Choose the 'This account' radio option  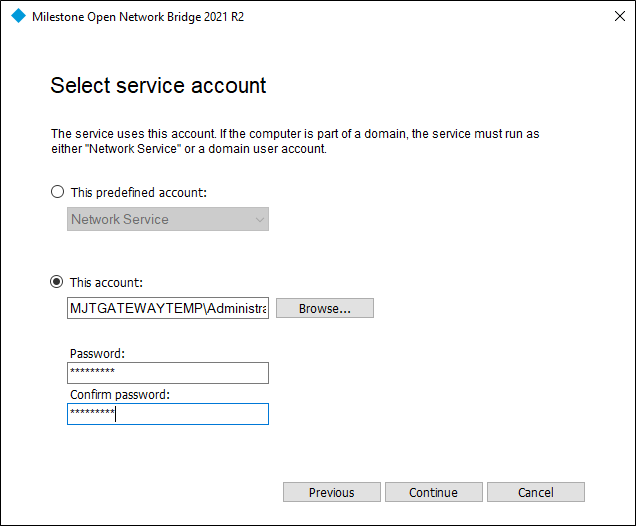(57, 283)
